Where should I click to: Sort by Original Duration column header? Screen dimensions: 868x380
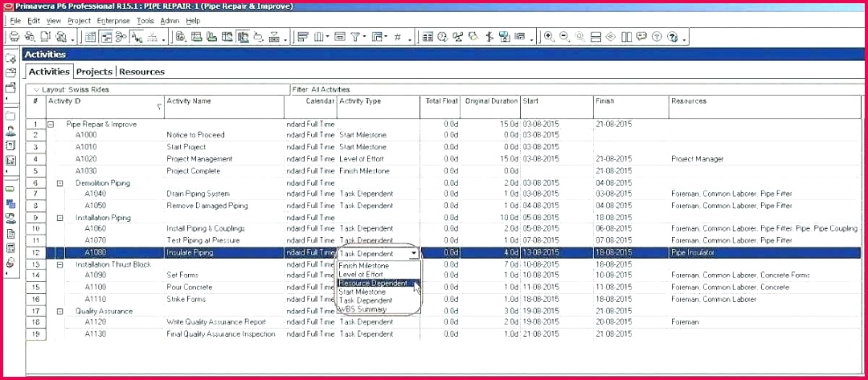click(490, 106)
